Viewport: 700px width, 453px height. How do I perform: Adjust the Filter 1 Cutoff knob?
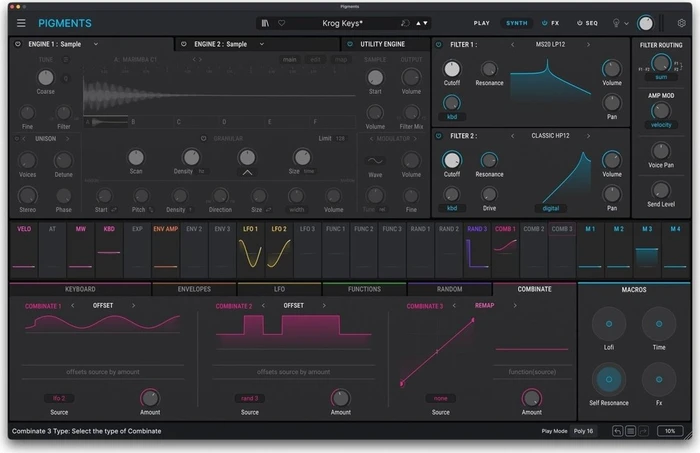coord(452,69)
